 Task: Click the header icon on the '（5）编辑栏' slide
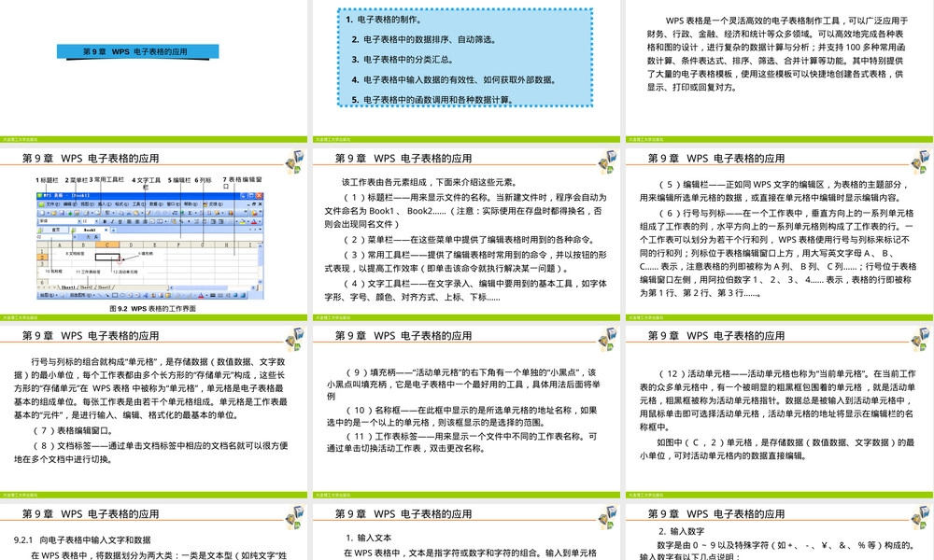coord(921,161)
